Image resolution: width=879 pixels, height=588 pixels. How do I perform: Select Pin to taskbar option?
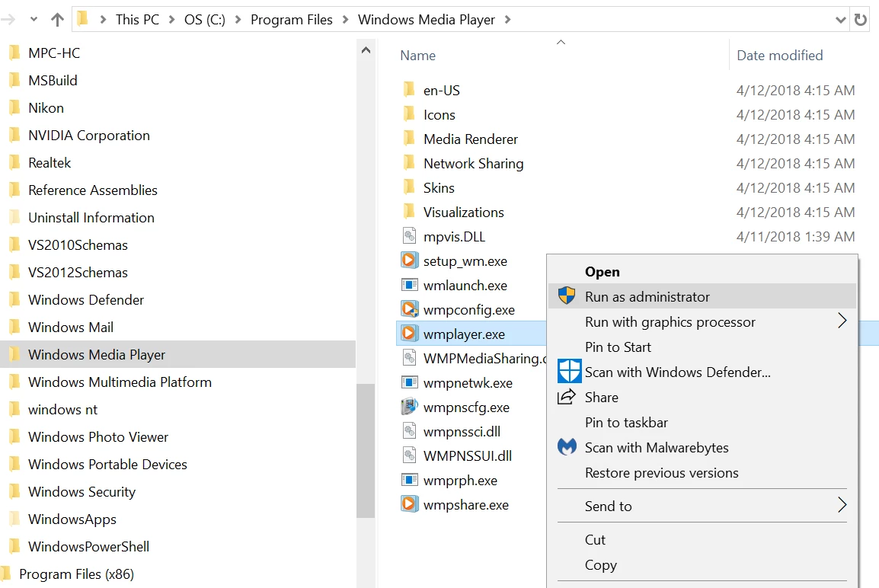tap(626, 422)
